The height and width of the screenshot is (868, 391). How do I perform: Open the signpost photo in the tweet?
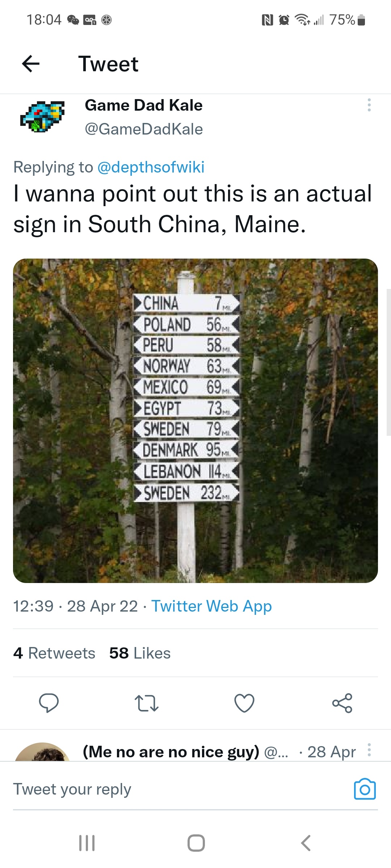click(x=195, y=420)
